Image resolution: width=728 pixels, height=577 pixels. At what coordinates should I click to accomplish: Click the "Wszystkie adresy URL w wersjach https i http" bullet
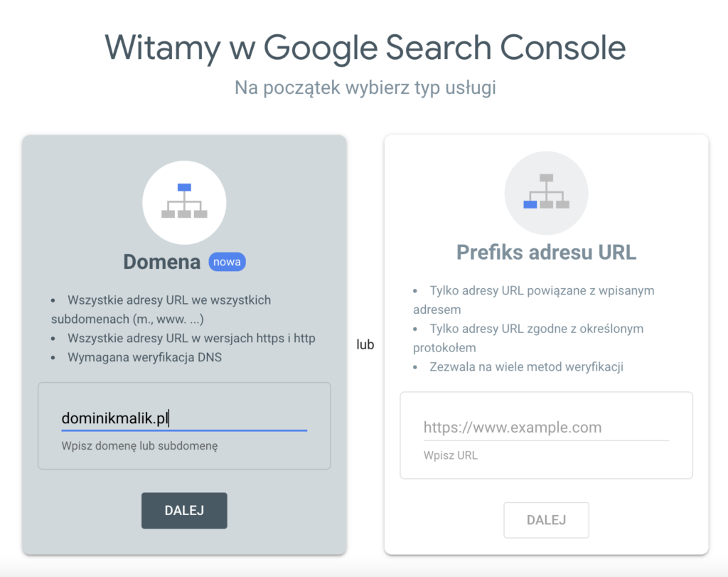(x=191, y=338)
